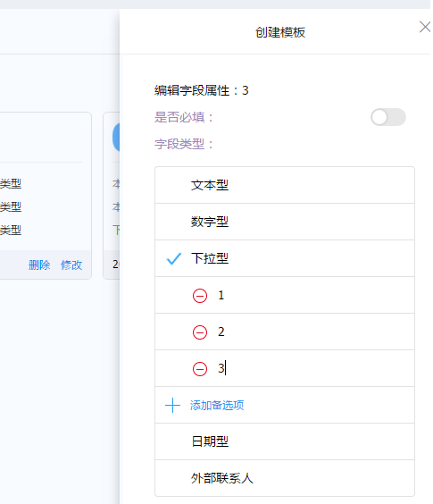
Task: Click the 创建模板 panel title
Action: click(280, 32)
